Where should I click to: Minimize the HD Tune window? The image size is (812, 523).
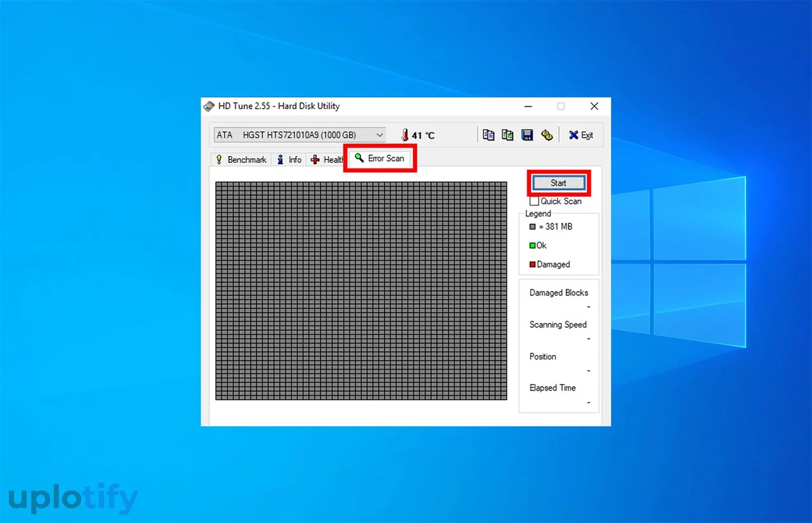(528, 107)
